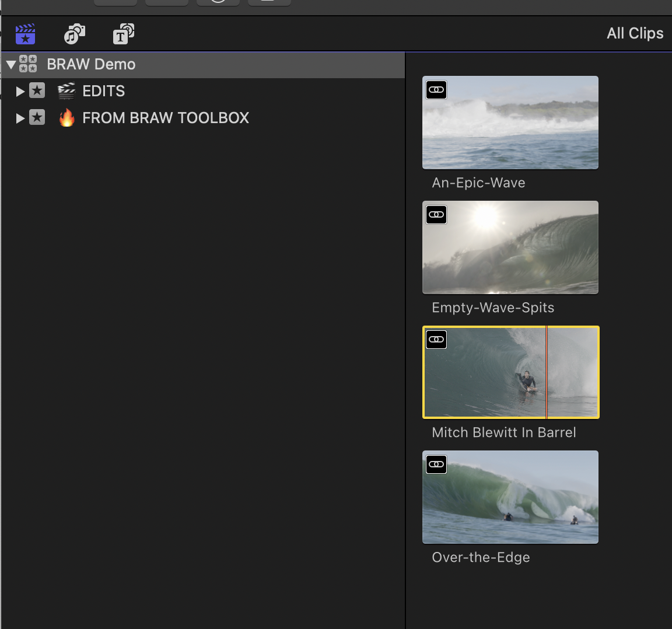The width and height of the screenshot is (672, 629).
Task: Click the link badge on Over-the-Edge clip
Action: [x=436, y=464]
